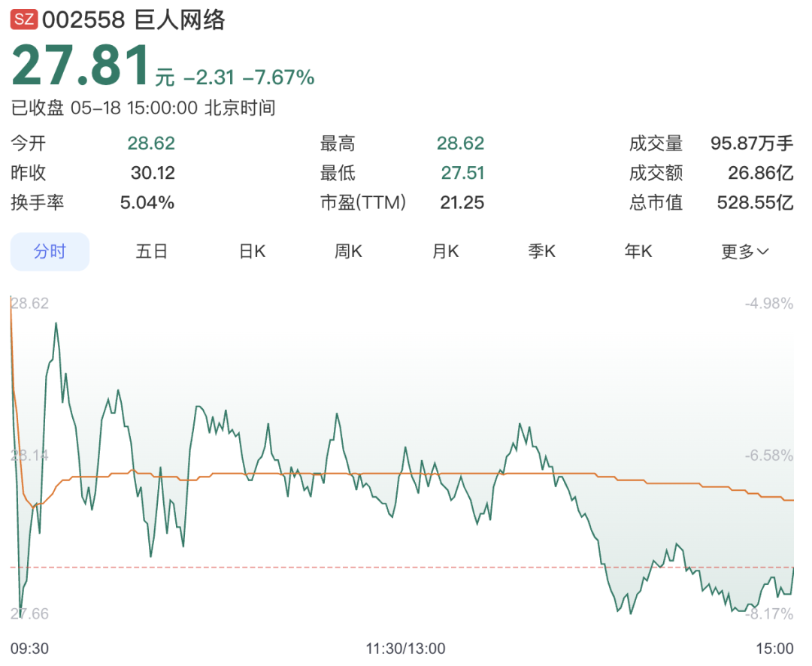Click the 09:30 start time marker

[29, 649]
